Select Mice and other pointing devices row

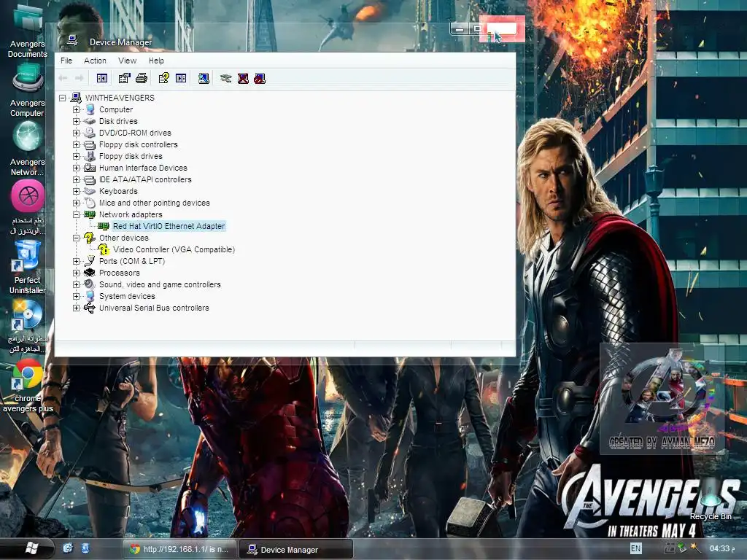tap(155, 203)
